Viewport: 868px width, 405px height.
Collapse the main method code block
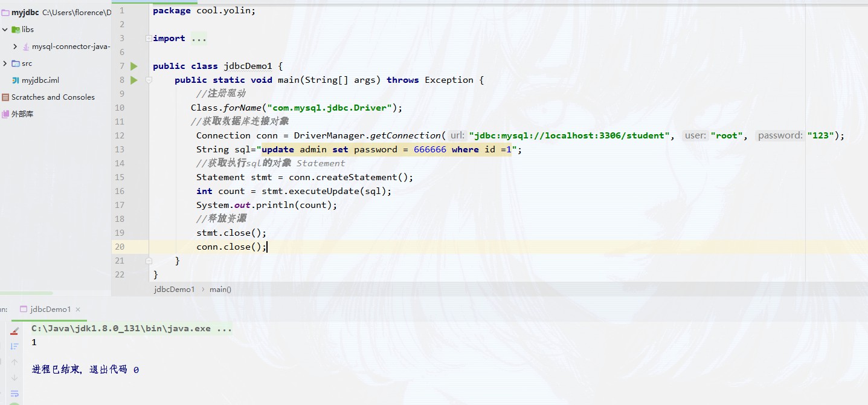click(x=149, y=80)
